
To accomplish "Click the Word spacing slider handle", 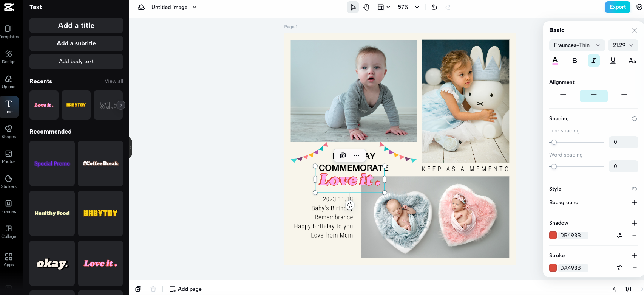I will pyautogui.click(x=554, y=166).
